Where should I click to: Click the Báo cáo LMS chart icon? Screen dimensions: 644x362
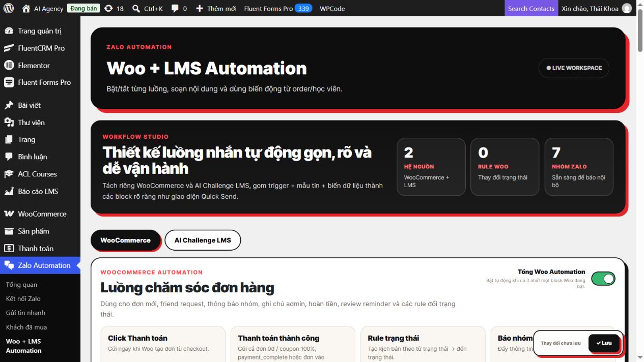(9, 191)
